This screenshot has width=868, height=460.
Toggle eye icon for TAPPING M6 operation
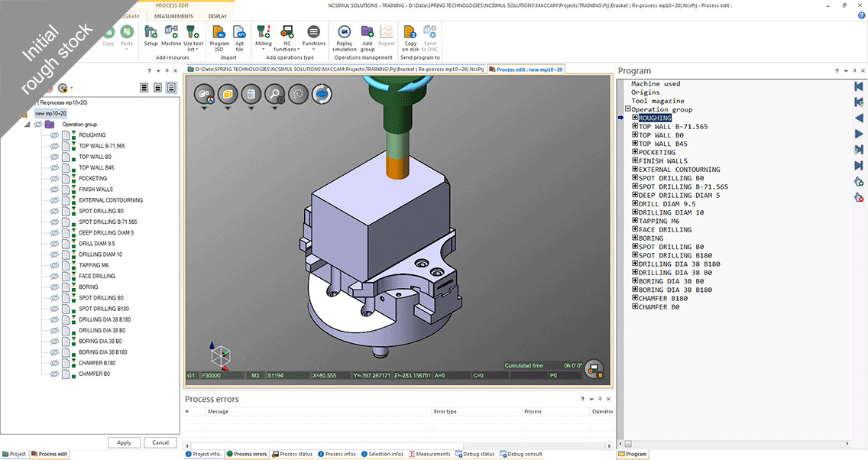tap(54, 265)
